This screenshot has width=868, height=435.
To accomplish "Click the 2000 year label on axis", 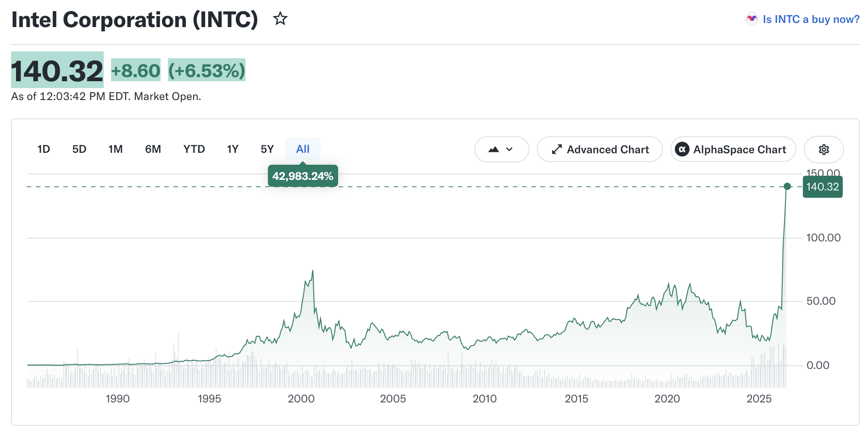I will (301, 399).
